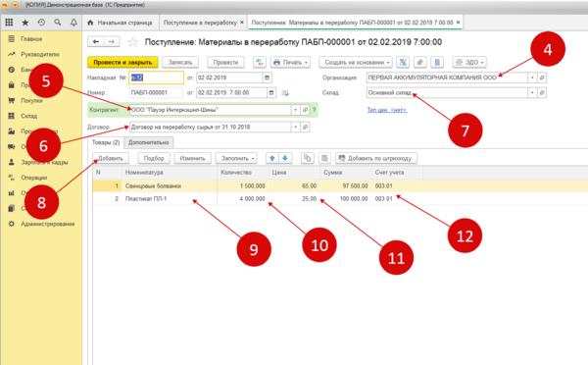Click Провести и закрыть button

[122, 63]
